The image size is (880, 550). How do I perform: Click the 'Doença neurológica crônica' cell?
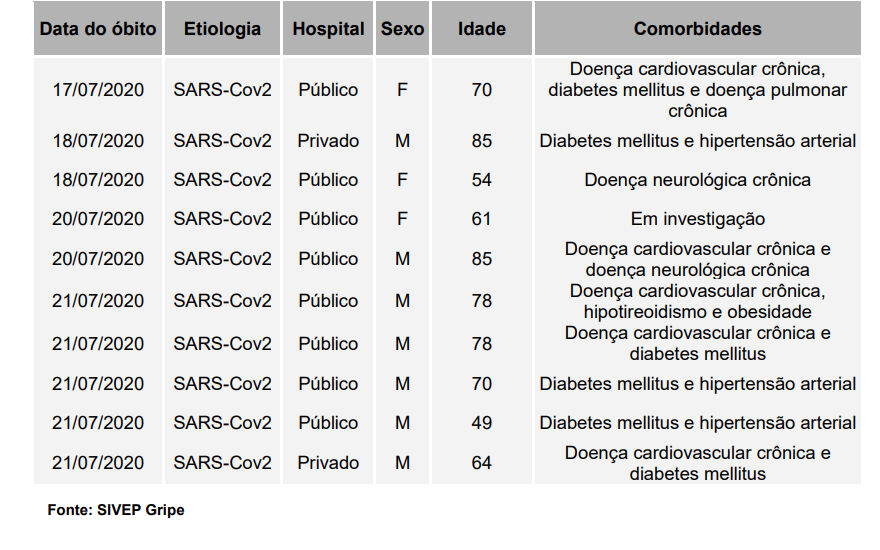[698, 180]
